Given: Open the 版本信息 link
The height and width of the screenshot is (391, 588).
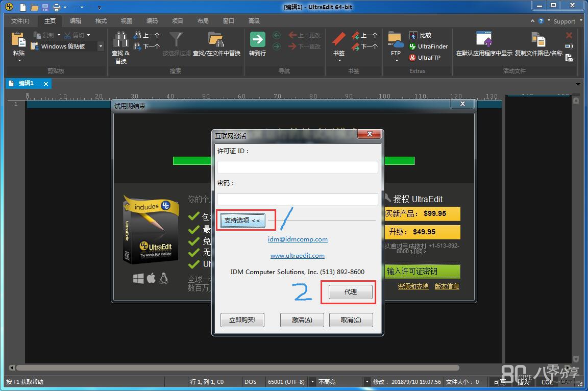Looking at the screenshot, I should 447,286.
